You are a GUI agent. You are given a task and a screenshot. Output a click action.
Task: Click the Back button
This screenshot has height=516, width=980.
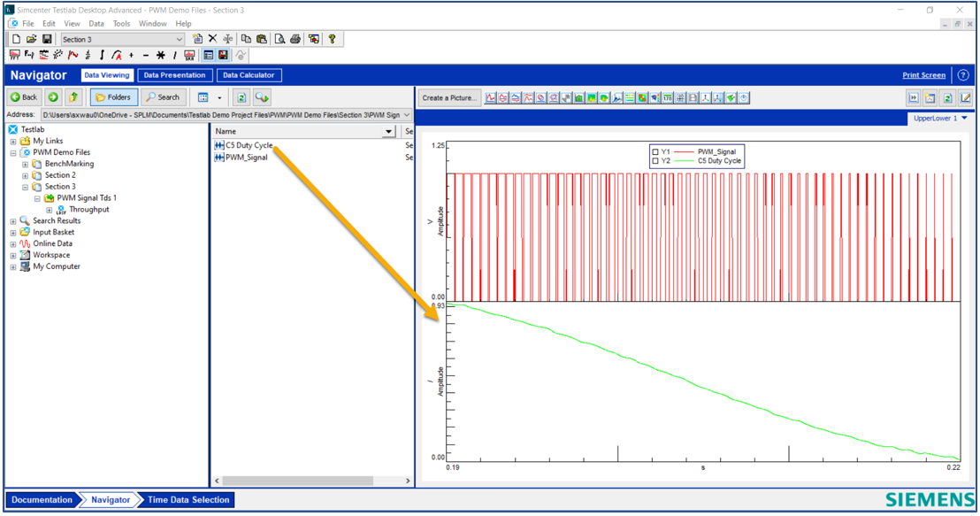click(24, 97)
